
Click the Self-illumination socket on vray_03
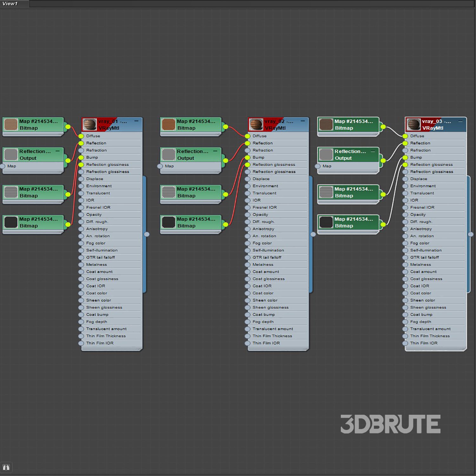click(405, 250)
